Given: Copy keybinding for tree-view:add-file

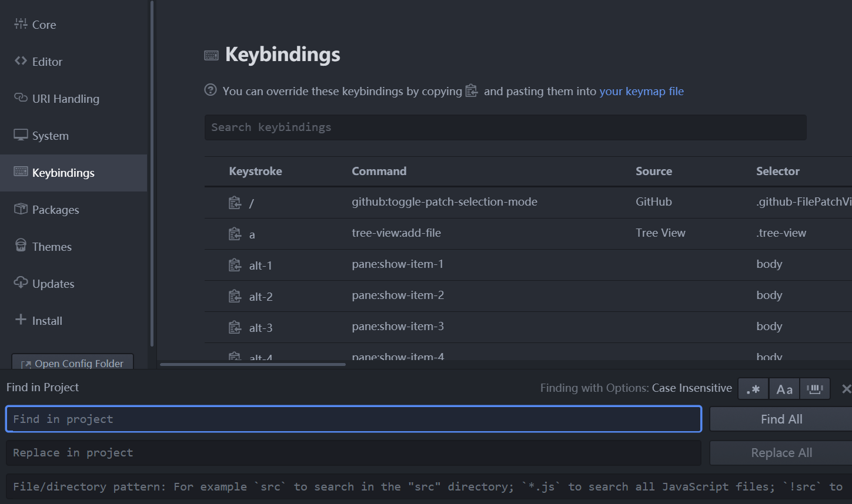Looking at the screenshot, I should point(235,233).
